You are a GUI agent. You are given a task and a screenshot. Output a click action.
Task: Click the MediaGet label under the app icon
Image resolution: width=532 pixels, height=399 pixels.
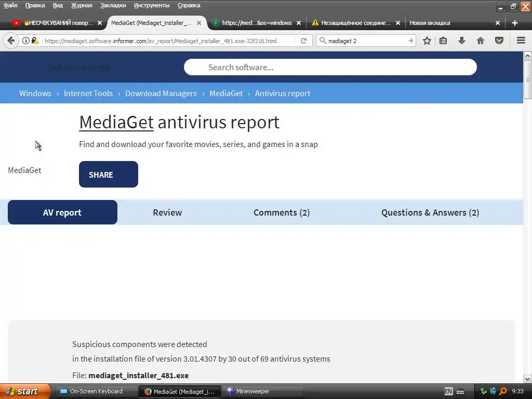pos(24,170)
